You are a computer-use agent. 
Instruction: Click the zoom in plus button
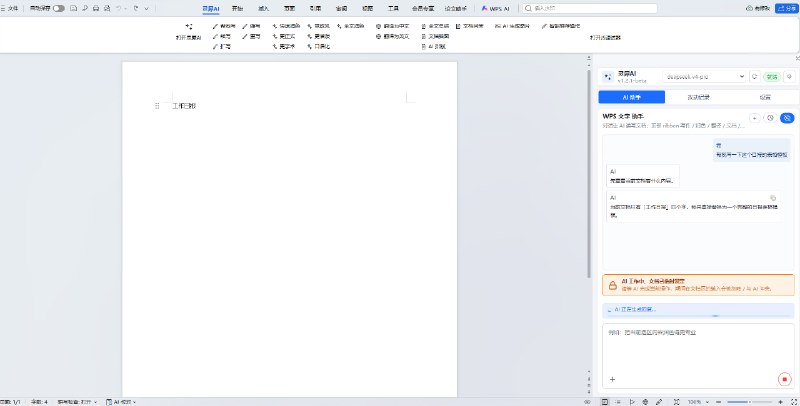pyautogui.click(x=780, y=402)
